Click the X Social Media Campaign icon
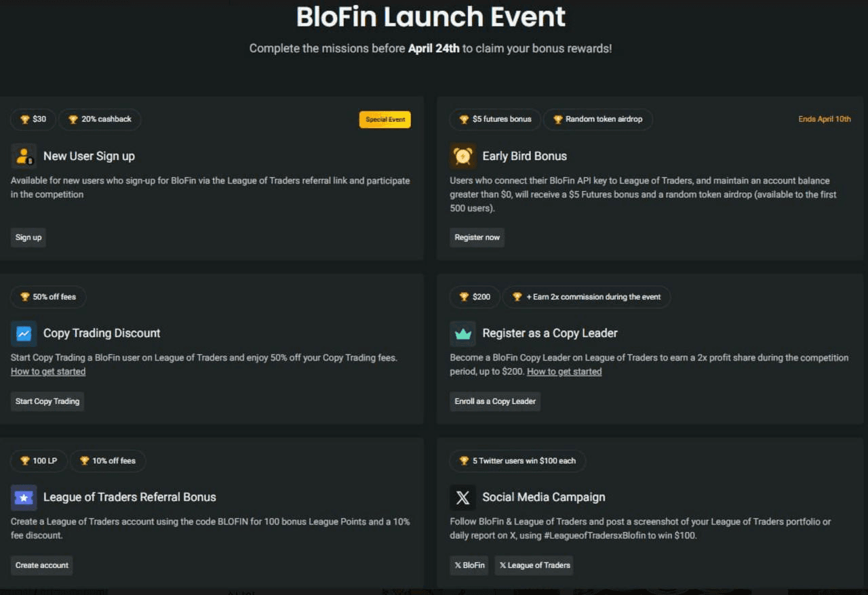The height and width of the screenshot is (595, 868). 463,497
